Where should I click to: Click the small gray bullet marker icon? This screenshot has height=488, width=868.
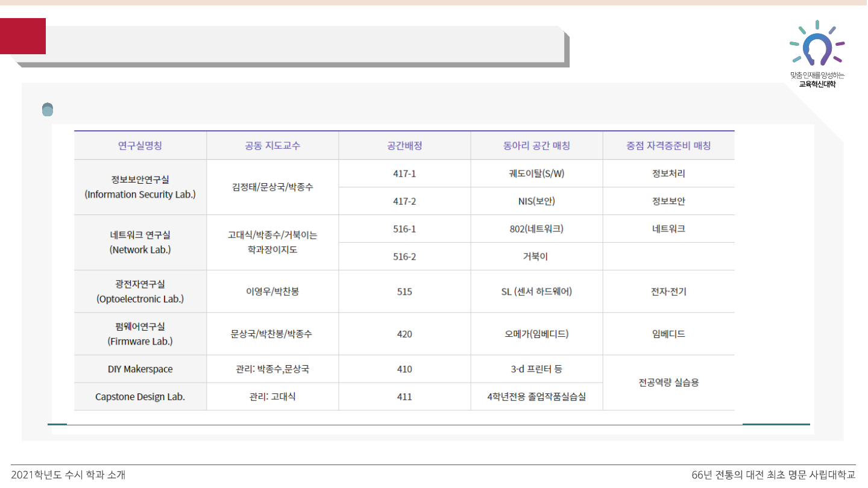click(x=48, y=110)
